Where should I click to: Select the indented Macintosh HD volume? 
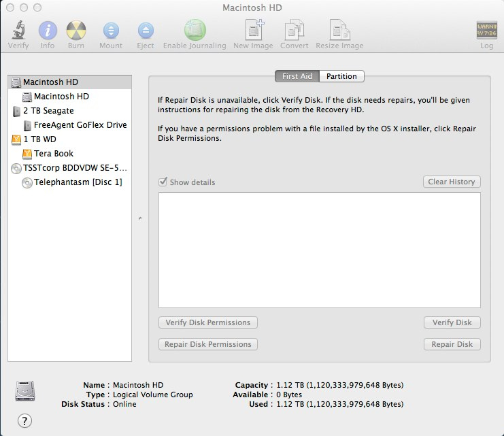coord(70,97)
